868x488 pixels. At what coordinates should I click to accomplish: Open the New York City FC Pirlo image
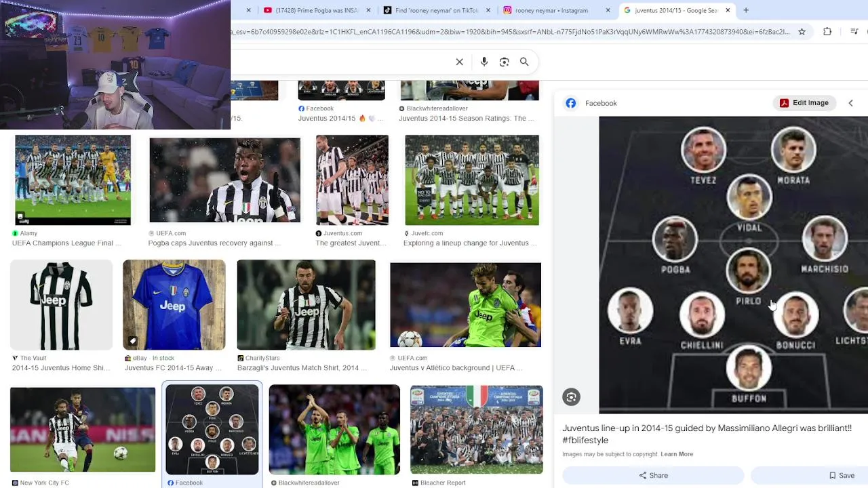point(83,430)
